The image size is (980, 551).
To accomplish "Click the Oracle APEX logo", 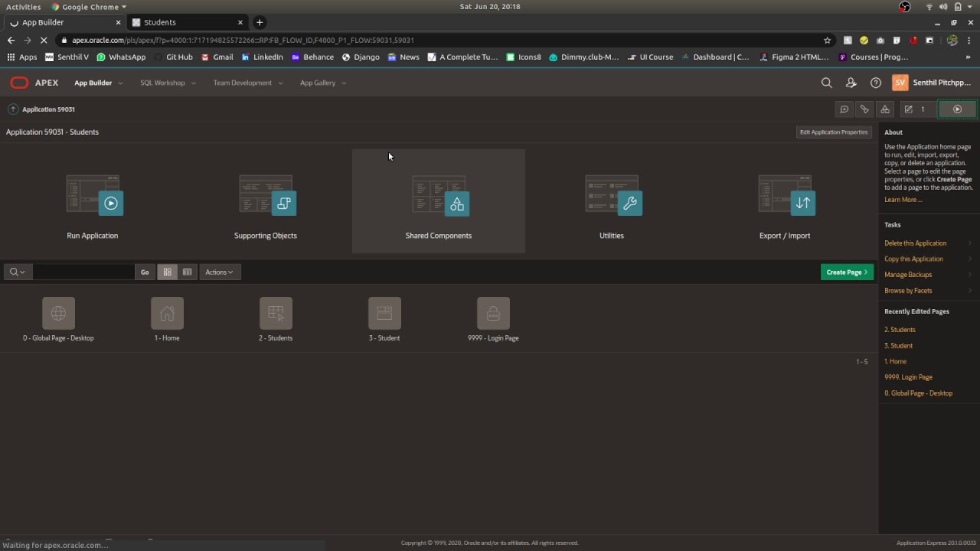I will tap(34, 83).
